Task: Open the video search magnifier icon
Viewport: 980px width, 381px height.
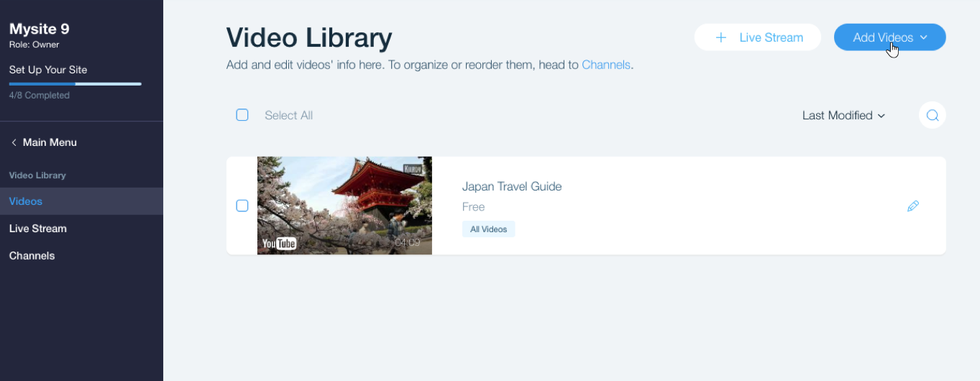Action: (932, 115)
